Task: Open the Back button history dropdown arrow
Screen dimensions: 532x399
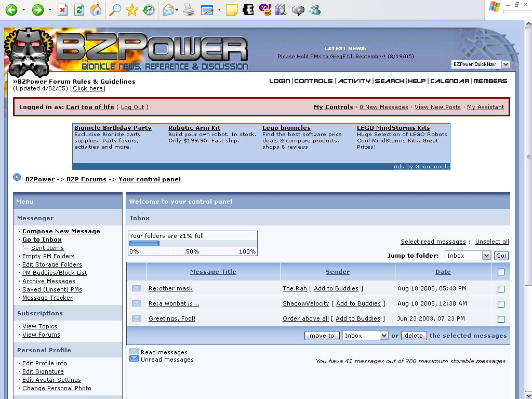Action: [23, 10]
